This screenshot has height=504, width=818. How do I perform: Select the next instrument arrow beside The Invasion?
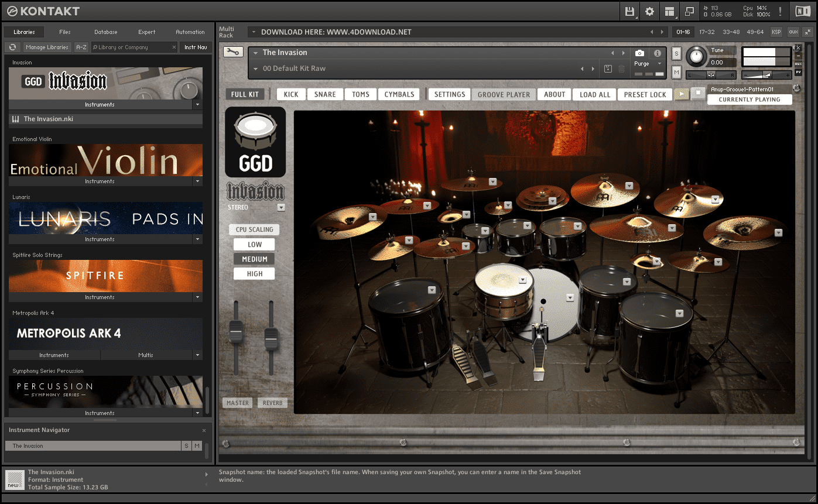(624, 53)
